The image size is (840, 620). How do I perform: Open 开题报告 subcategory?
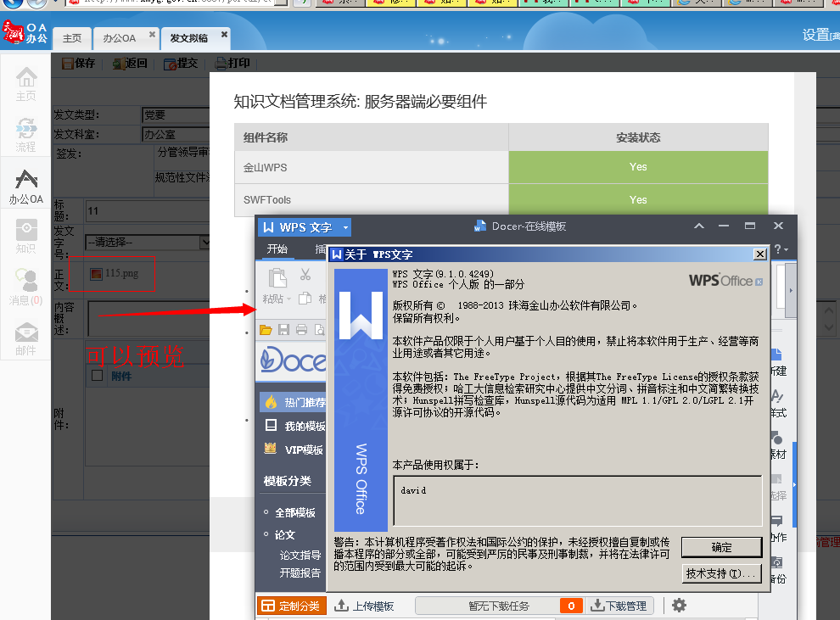click(300, 573)
